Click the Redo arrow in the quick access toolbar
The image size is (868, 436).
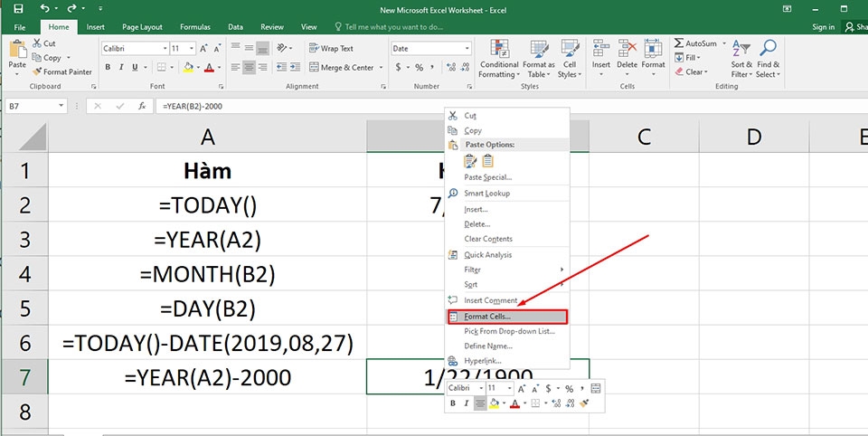(71, 9)
